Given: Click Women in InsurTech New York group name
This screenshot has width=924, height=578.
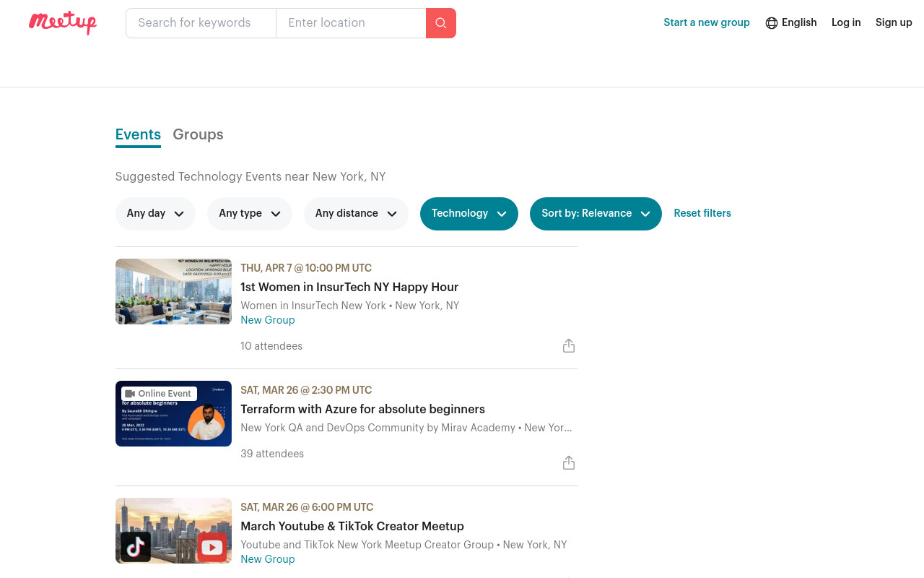Looking at the screenshot, I should (x=313, y=306).
